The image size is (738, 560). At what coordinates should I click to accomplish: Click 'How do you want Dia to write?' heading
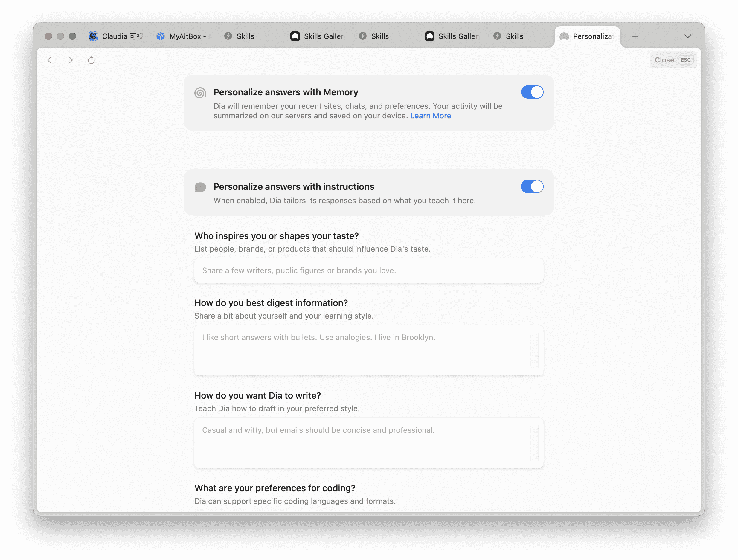pos(257,396)
